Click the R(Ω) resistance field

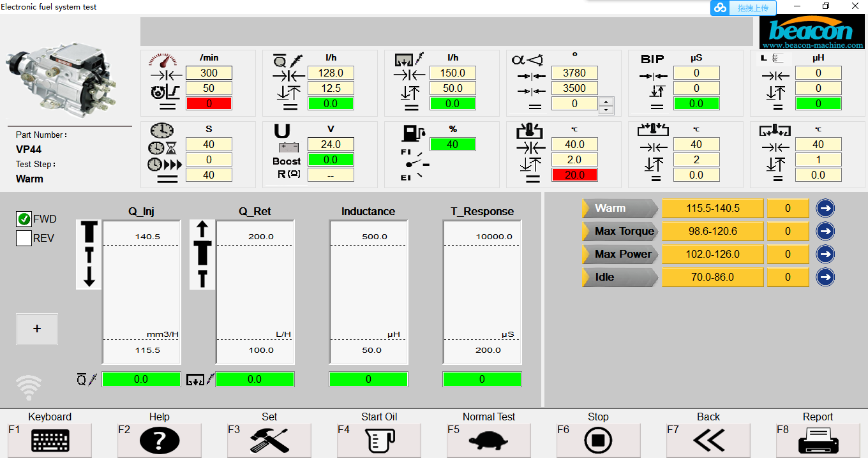click(x=331, y=175)
